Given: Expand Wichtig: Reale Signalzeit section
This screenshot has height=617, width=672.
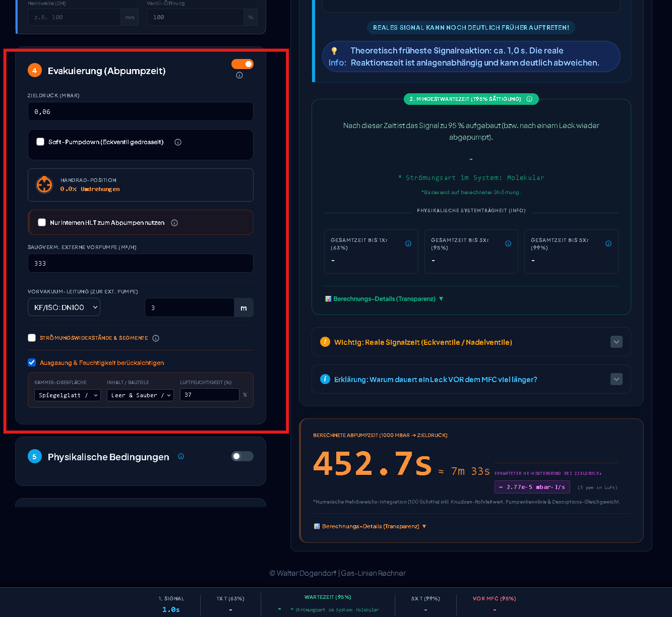Looking at the screenshot, I should [x=617, y=342].
